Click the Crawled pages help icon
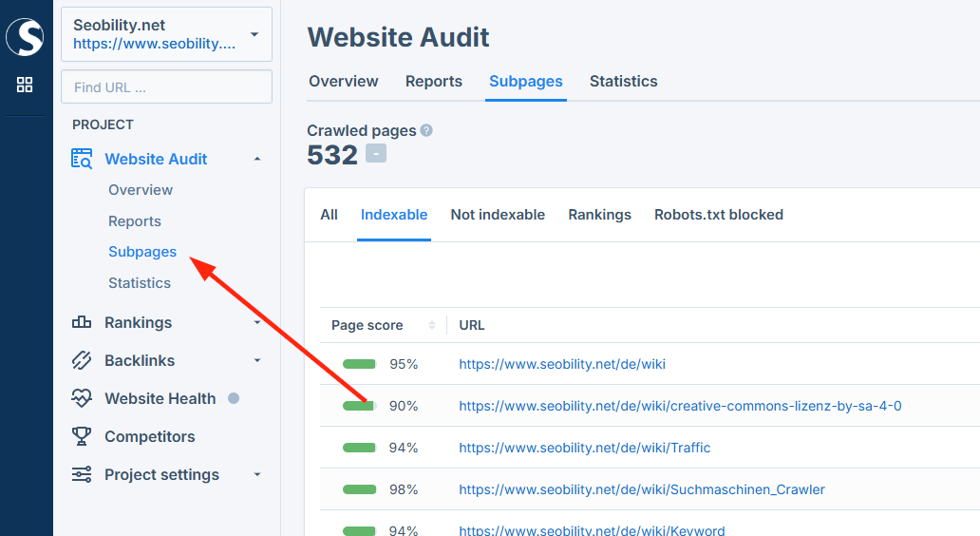The width and height of the screenshot is (980, 536). pos(426,130)
